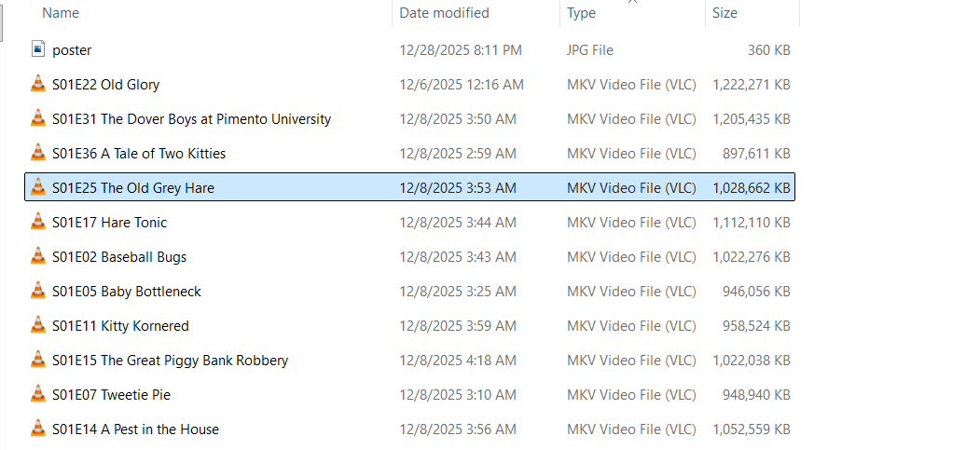This screenshot has width=980, height=450.
Task: Select VLC icon next to A Tale of Two Kitties
Action: click(37, 154)
